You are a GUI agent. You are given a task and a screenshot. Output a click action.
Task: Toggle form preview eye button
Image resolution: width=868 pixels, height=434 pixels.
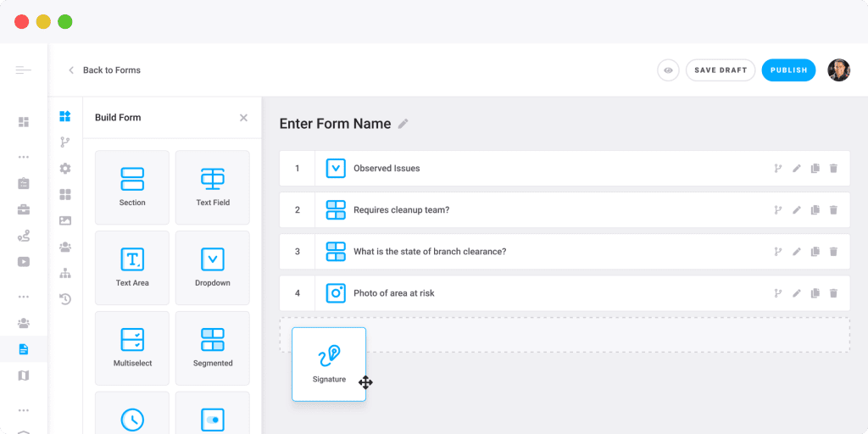click(x=668, y=70)
